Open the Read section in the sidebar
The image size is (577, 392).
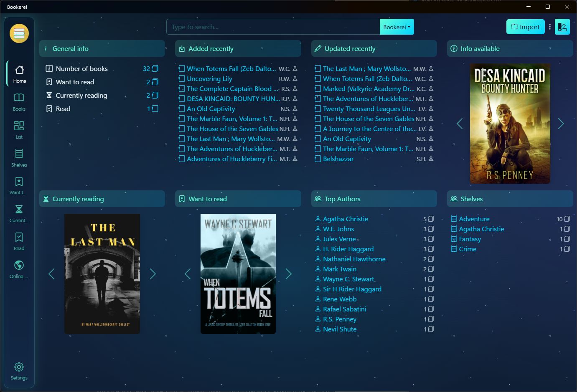click(x=19, y=241)
